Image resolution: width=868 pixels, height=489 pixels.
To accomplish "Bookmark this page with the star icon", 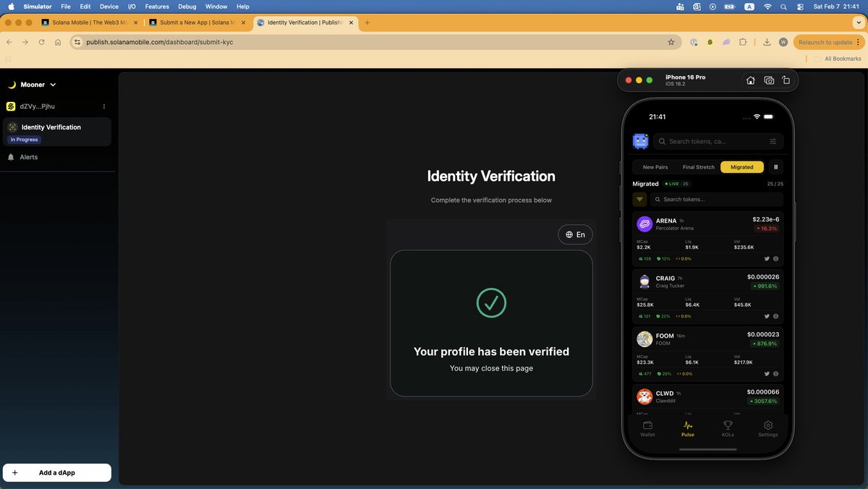I will [671, 42].
